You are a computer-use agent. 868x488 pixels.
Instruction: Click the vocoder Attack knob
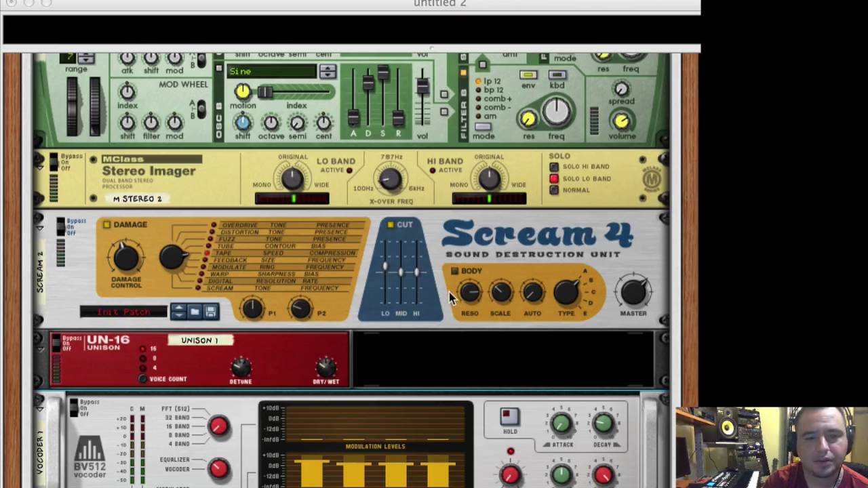point(561,424)
